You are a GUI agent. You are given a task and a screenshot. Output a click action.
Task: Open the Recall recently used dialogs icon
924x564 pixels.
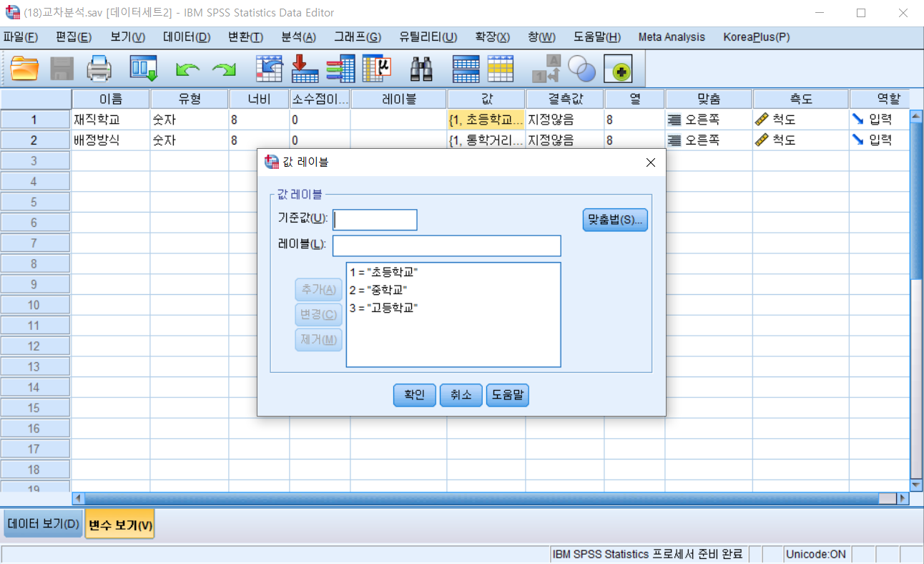(143, 69)
